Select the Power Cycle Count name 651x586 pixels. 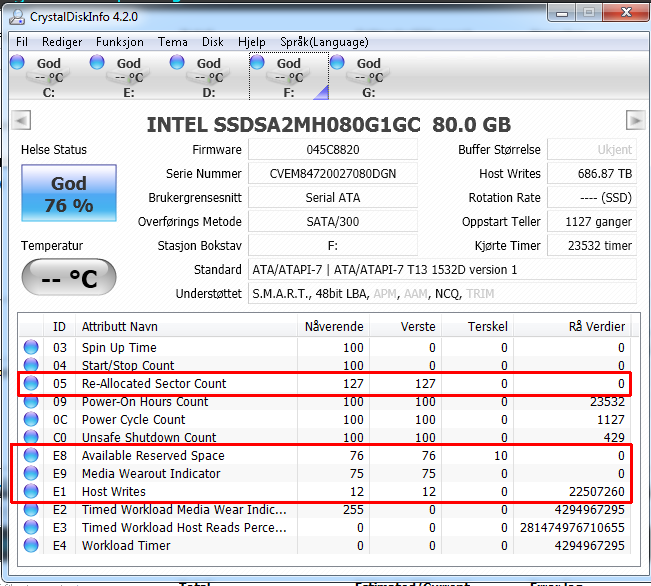[133, 420]
